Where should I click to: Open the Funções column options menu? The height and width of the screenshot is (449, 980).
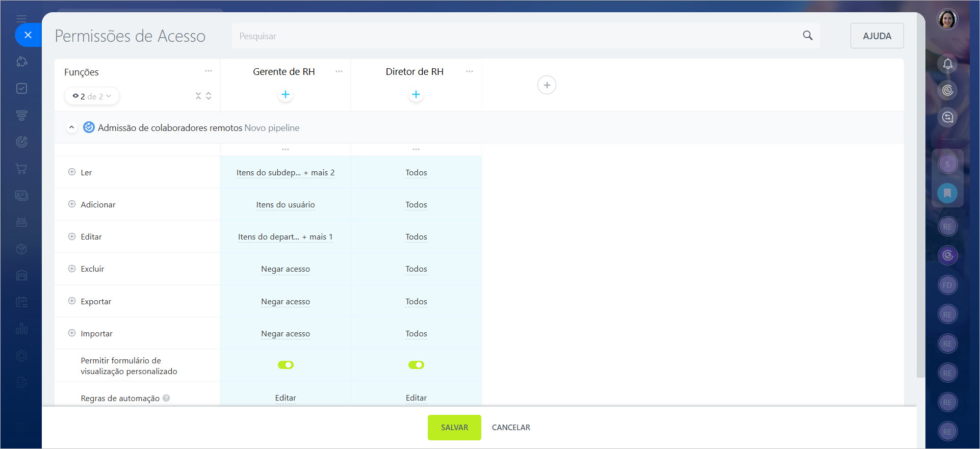tap(209, 71)
